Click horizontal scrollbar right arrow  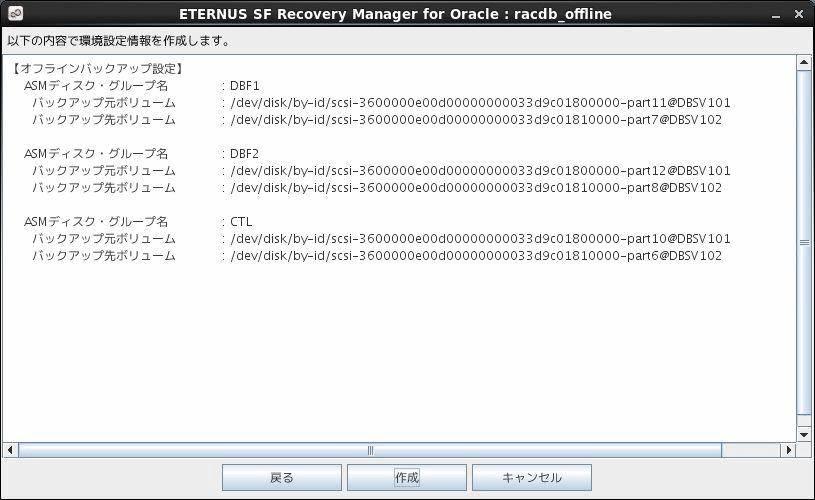[x=788, y=450]
